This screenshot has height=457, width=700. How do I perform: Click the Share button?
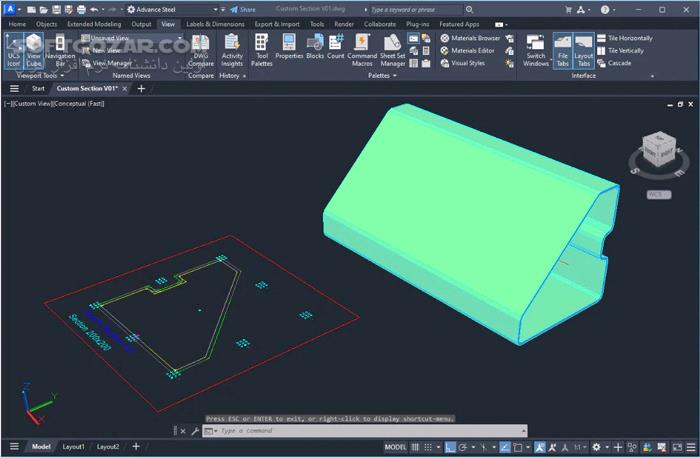(243, 9)
